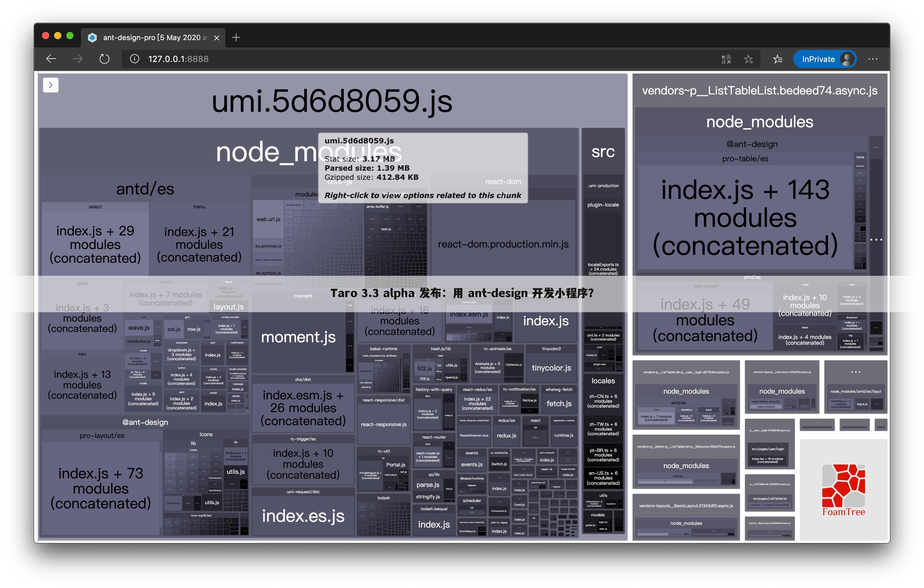Image resolution: width=924 pixels, height=588 pixels.
Task: Go forward in browser history
Action: coord(78,59)
